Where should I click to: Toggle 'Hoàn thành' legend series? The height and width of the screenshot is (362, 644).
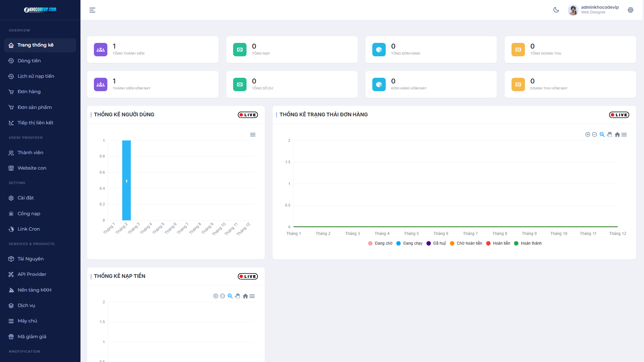[x=531, y=243]
